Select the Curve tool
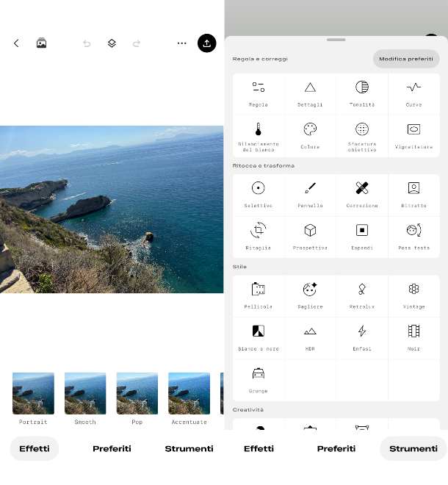Screen dimensions: 448x485 coord(413,93)
